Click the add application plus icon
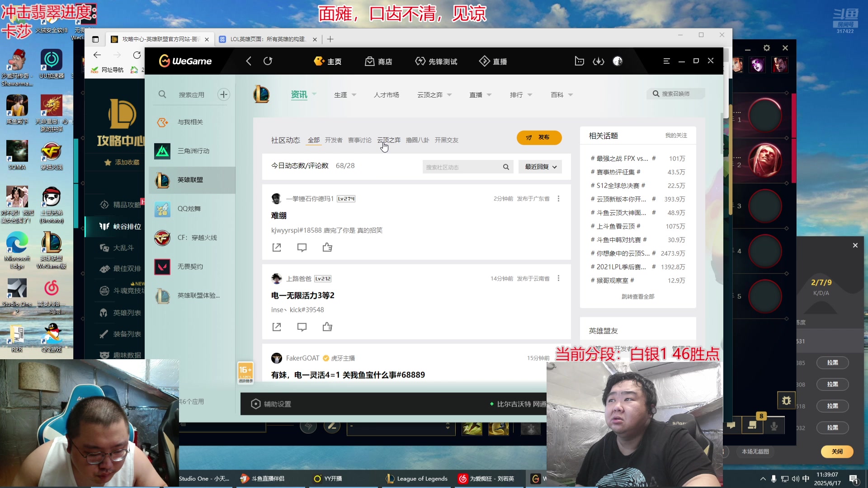Image resolution: width=868 pixels, height=488 pixels. pos(224,94)
